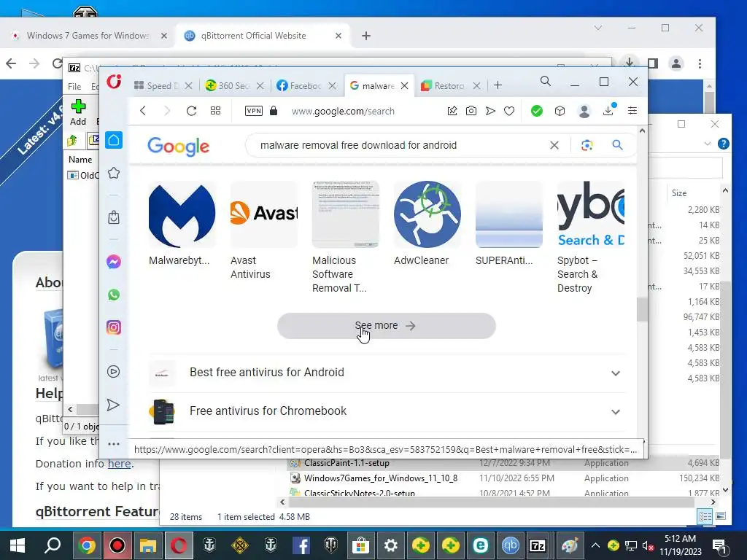Click the green security check icon
Screen dimensions: 747x560
(x=537, y=111)
